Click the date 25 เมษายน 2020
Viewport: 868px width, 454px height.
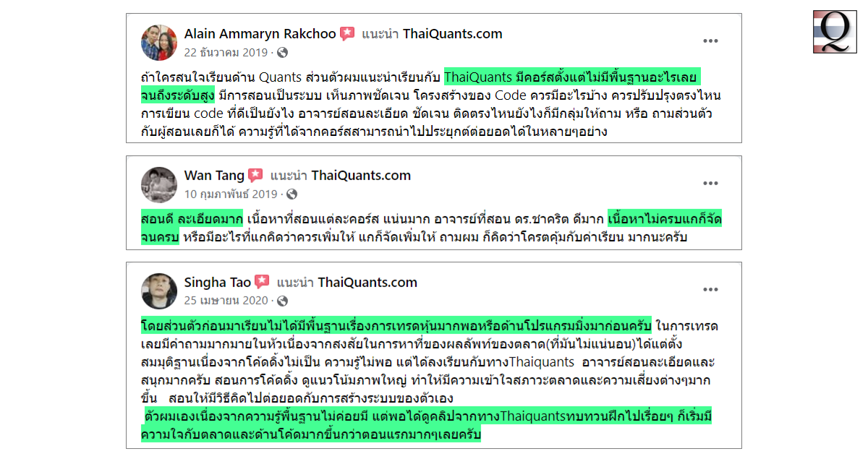[x=226, y=301]
